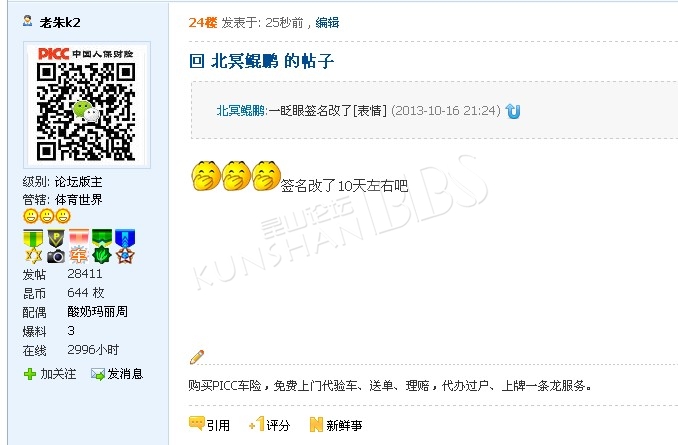Viewport: 678px width, 445px height.
Task: Click the 24楼 floor number link
Action: [x=202, y=22]
